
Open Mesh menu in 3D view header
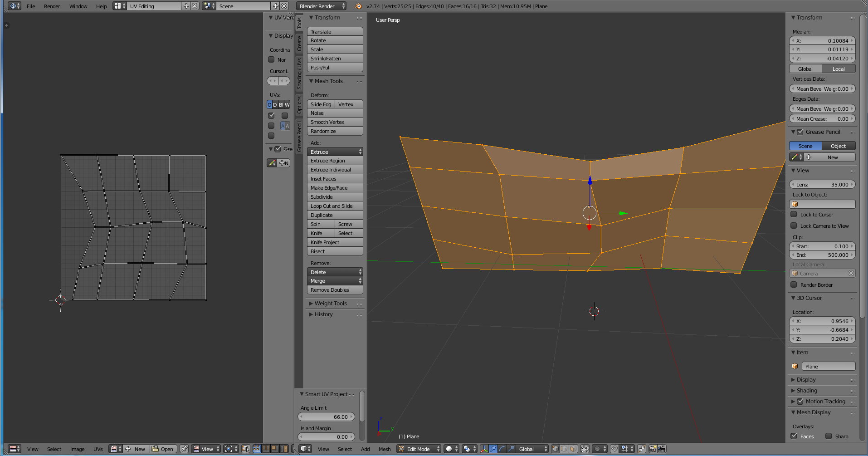point(385,449)
